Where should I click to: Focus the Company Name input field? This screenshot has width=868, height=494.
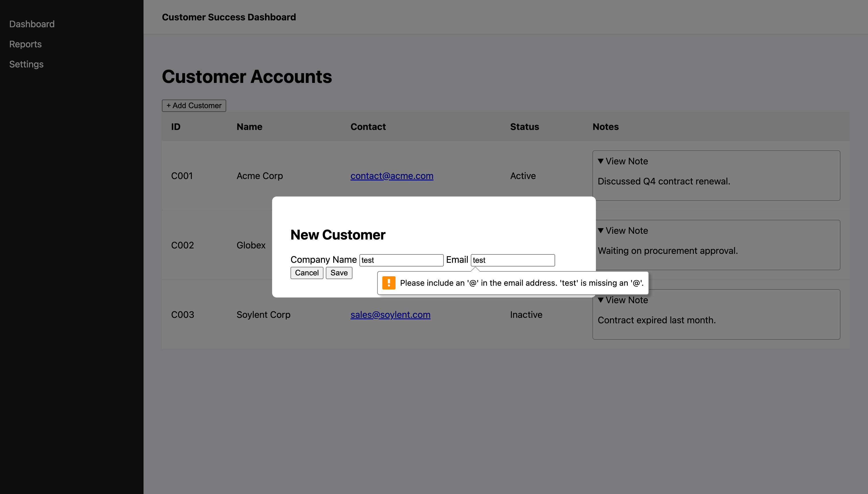click(401, 260)
